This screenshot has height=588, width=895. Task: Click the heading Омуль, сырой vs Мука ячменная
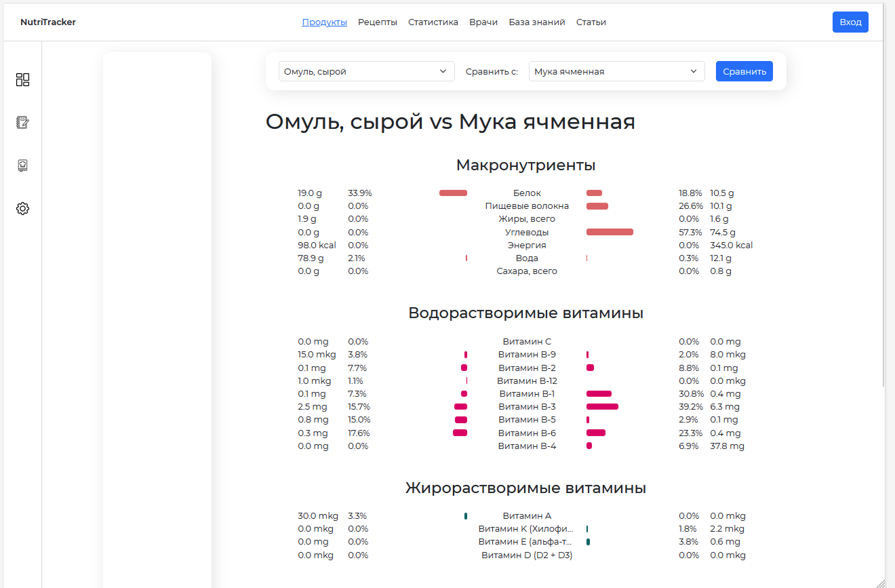pos(450,122)
